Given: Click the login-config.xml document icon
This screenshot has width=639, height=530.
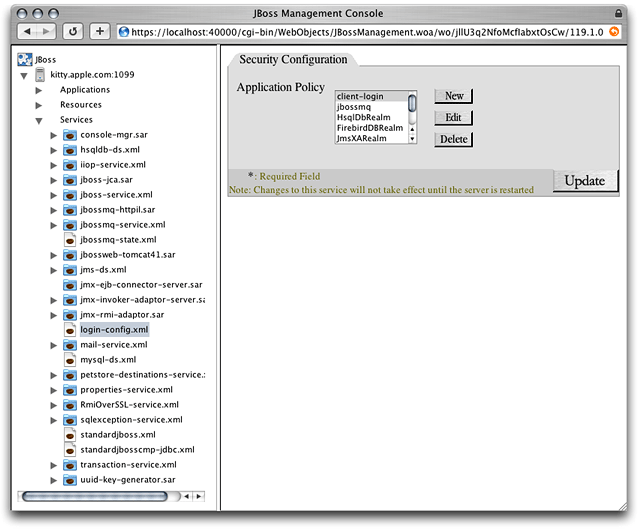Looking at the screenshot, I should pyautogui.click(x=70, y=330).
